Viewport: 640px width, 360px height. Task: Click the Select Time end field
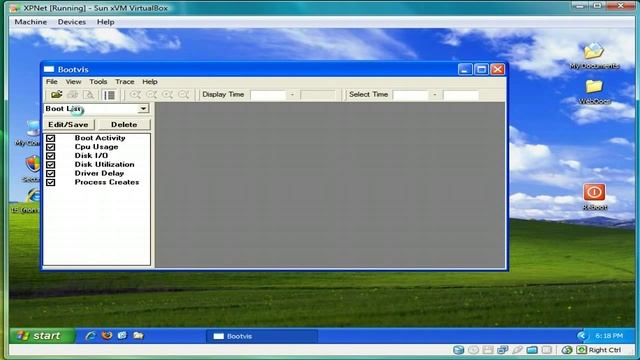click(460, 95)
